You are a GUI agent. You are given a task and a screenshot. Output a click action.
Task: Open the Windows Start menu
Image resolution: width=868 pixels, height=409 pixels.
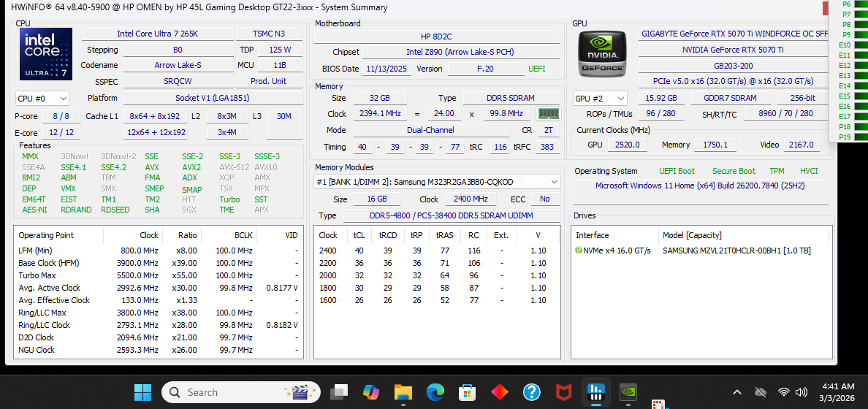tap(142, 392)
